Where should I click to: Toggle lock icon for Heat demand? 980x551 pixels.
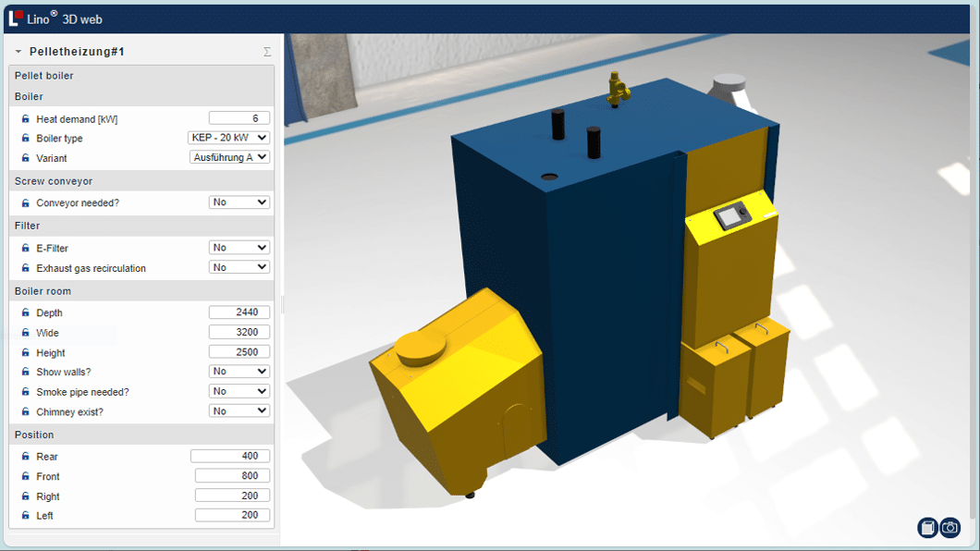click(x=26, y=118)
